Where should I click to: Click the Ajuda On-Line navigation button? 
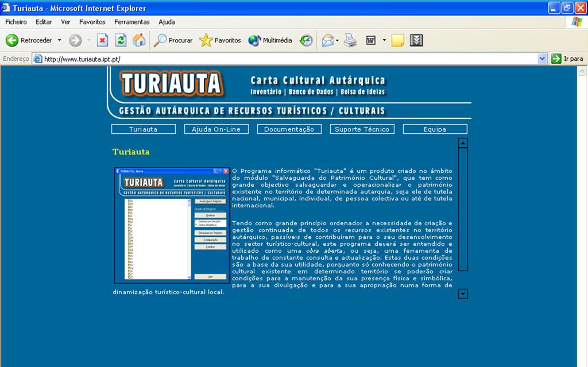pos(216,129)
